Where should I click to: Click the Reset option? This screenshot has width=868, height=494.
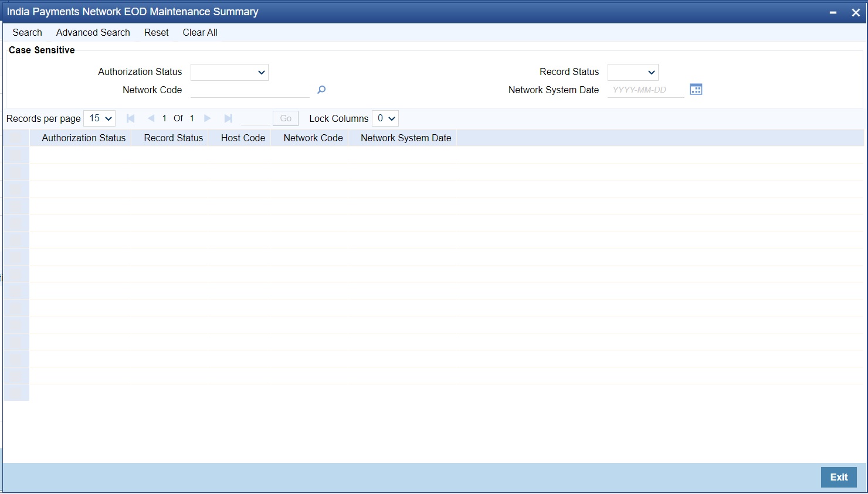click(x=157, y=33)
